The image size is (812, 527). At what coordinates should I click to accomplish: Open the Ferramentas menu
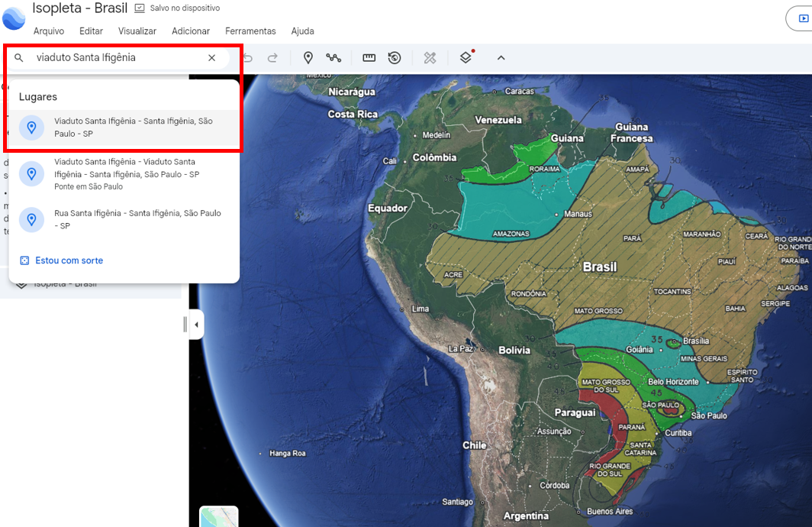click(x=250, y=31)
